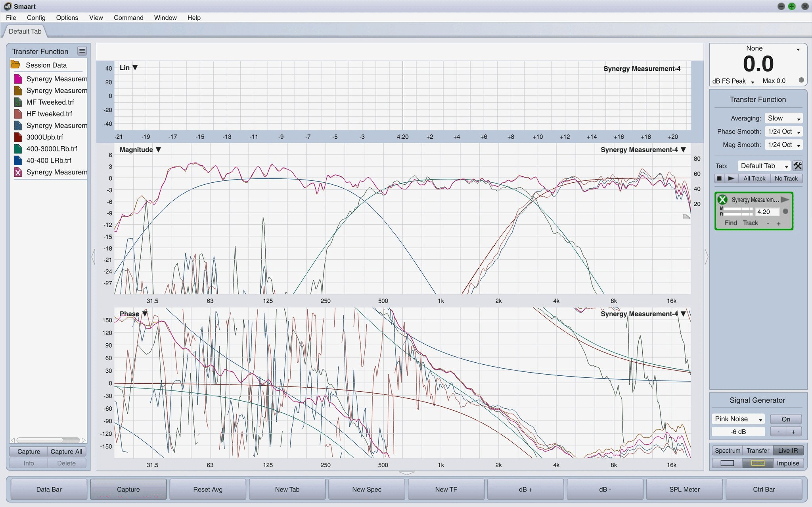Switch to Spectrum mode
812x507 pixels.
(728, 450)
